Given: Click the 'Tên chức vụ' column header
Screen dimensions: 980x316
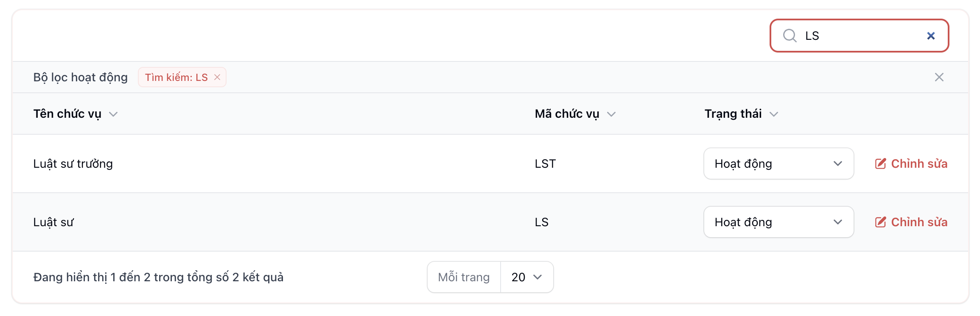Looking at the screenshot, I should pos(67,114).
